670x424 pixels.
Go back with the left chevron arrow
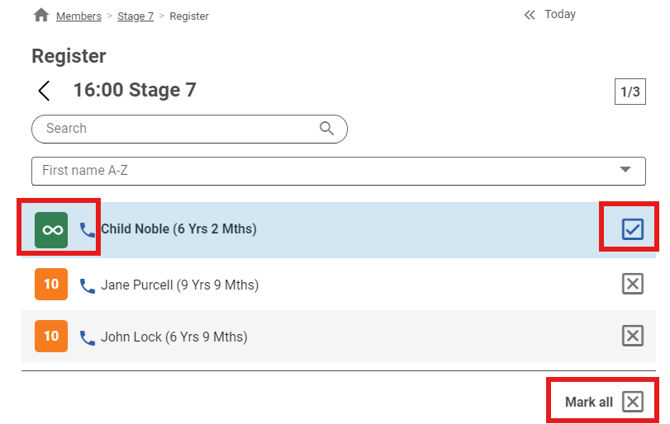44,91
